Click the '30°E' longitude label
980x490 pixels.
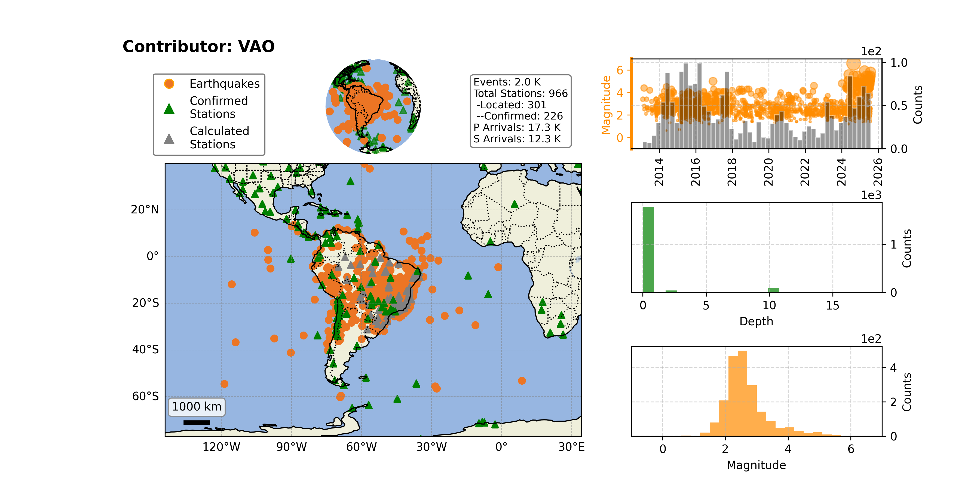coord(571,447)
